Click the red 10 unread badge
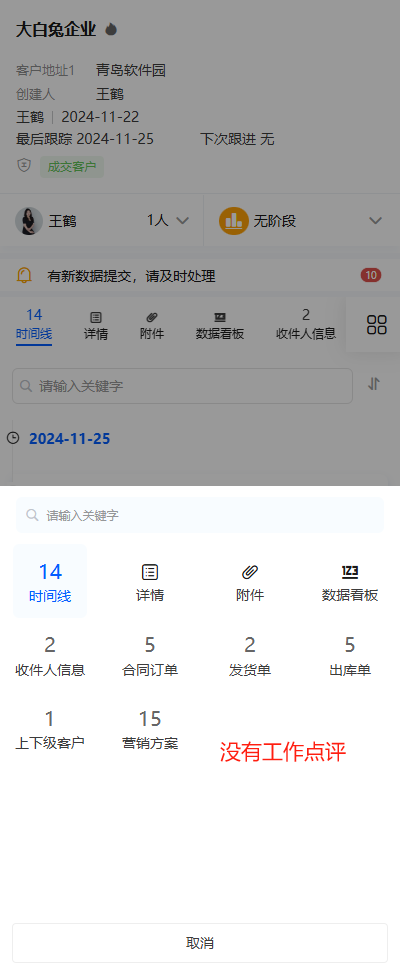Viewport: 400px width, 972px height. [371, 275]
